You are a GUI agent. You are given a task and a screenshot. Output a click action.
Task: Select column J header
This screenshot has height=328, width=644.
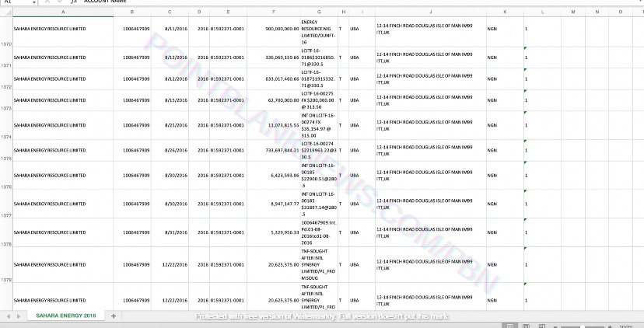(431, 12)
